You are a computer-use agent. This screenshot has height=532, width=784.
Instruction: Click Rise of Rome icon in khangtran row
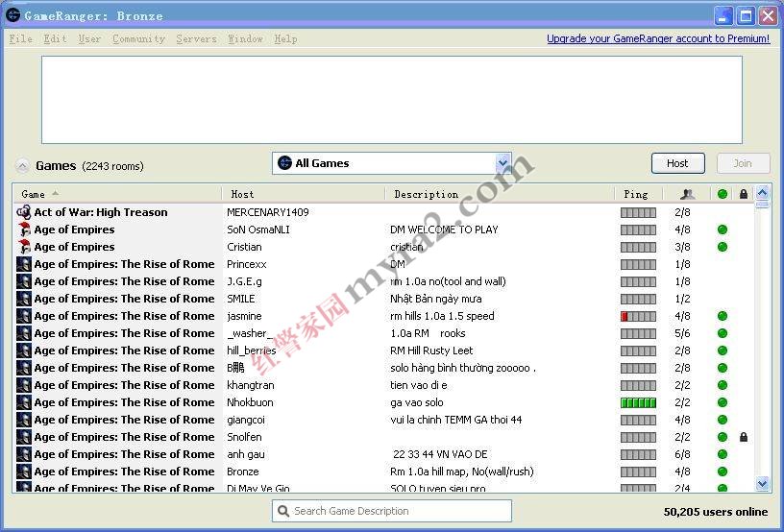point(24,385)
